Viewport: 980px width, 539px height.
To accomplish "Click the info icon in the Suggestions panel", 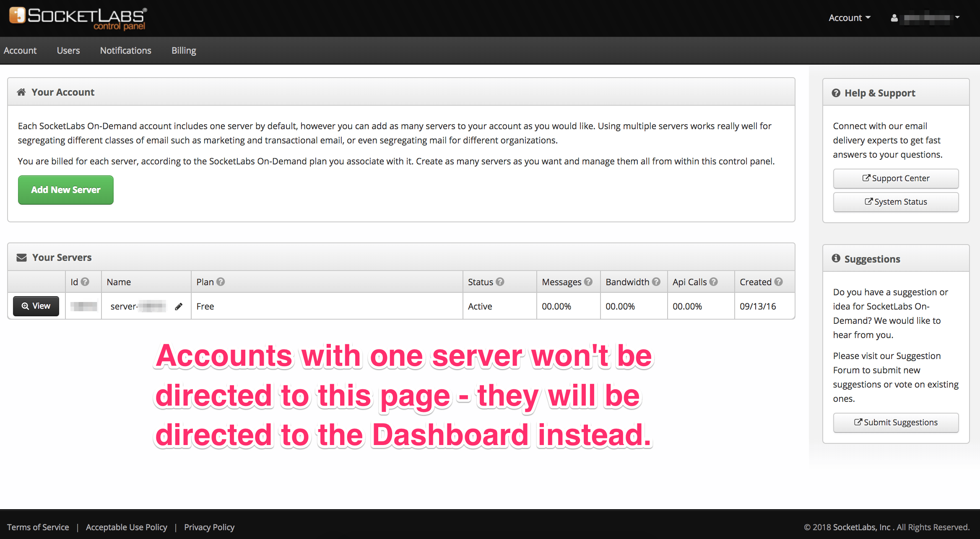I will click(836, 259).
